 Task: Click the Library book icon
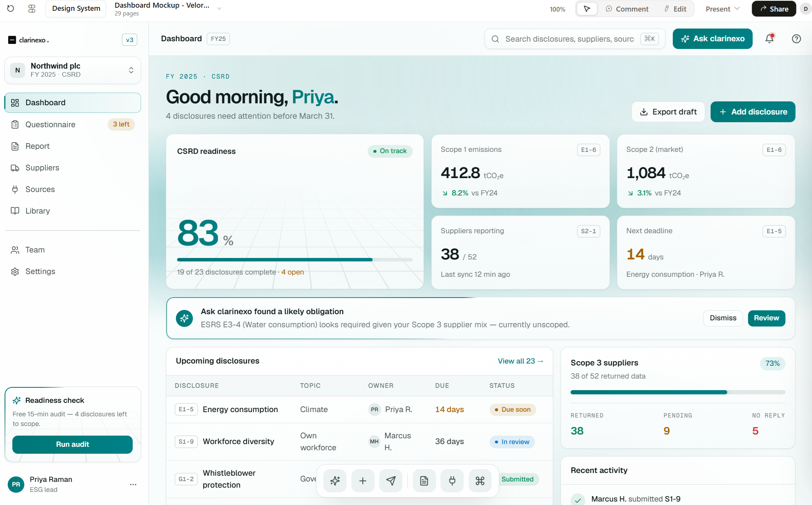point(15,211)
